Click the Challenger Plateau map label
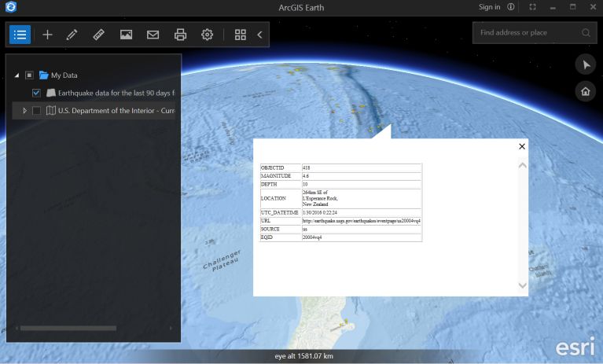The height and width of the screenshot is (364, 603). [x=222, y=260]
